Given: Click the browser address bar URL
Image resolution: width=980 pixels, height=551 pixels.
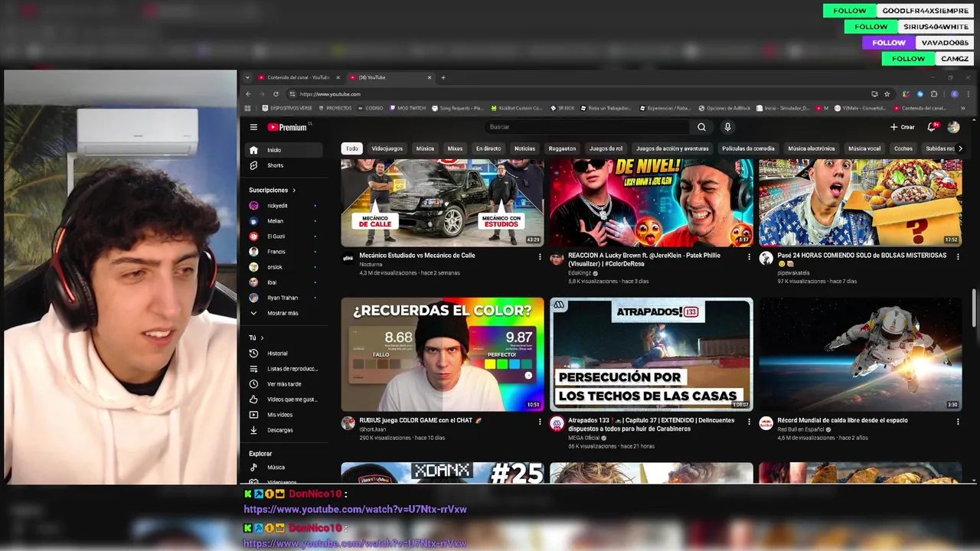Looking at the screenshot, I should (x=330, y=94).
